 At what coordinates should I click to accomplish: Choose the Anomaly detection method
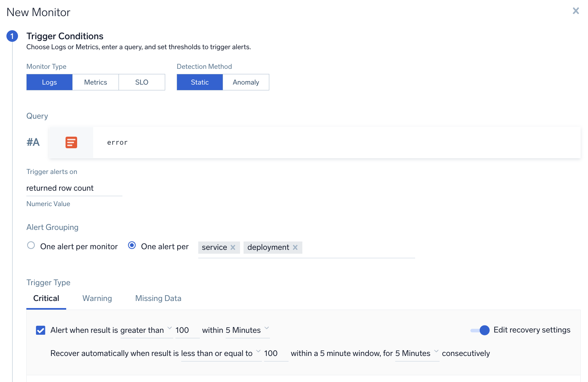(246, 82)
